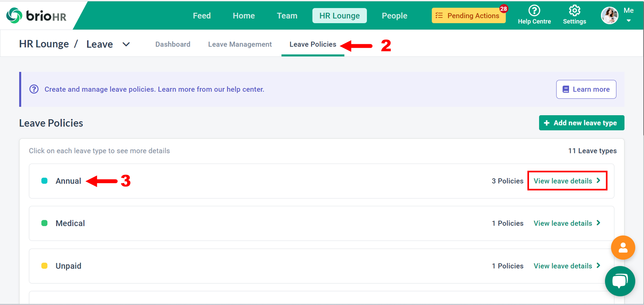Open the Medical leave type row
This screenshot has height=305, width=644.
[321, 223]
